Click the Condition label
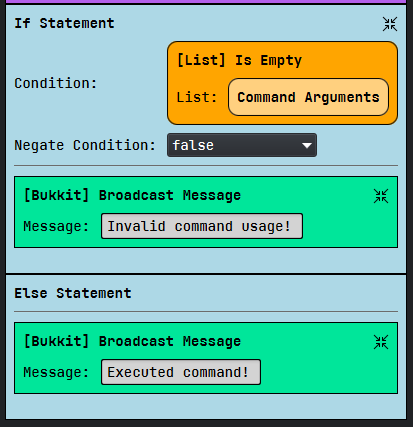Image resolution: width=413 pixels, height=427 pixels. coord(56,83)
